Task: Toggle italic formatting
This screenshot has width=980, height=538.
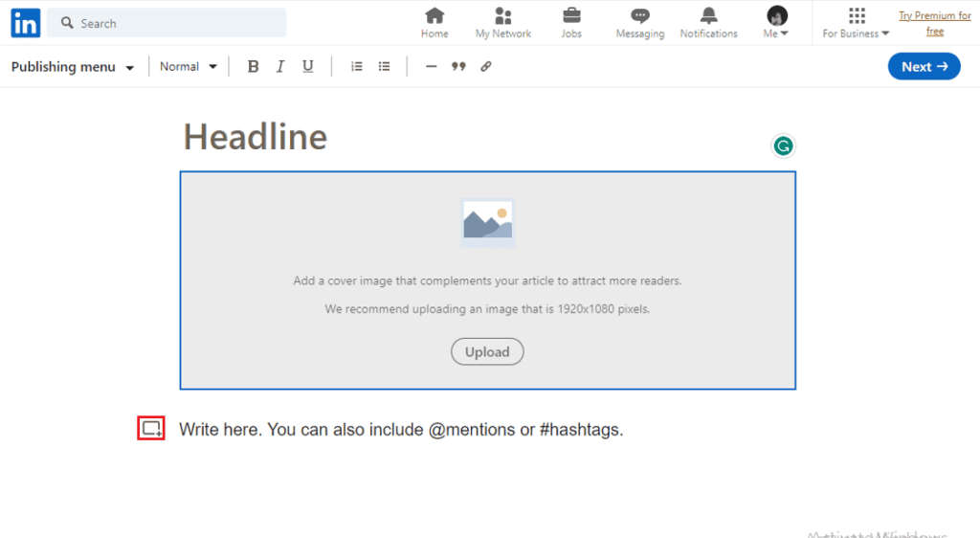Action: (280, 67)
